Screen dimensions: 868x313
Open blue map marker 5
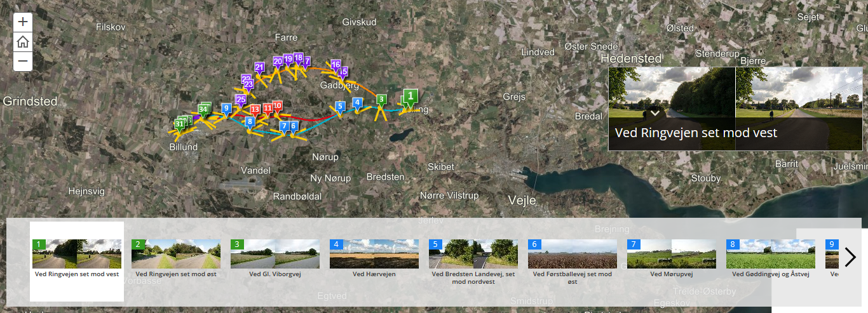coord(340,107)
